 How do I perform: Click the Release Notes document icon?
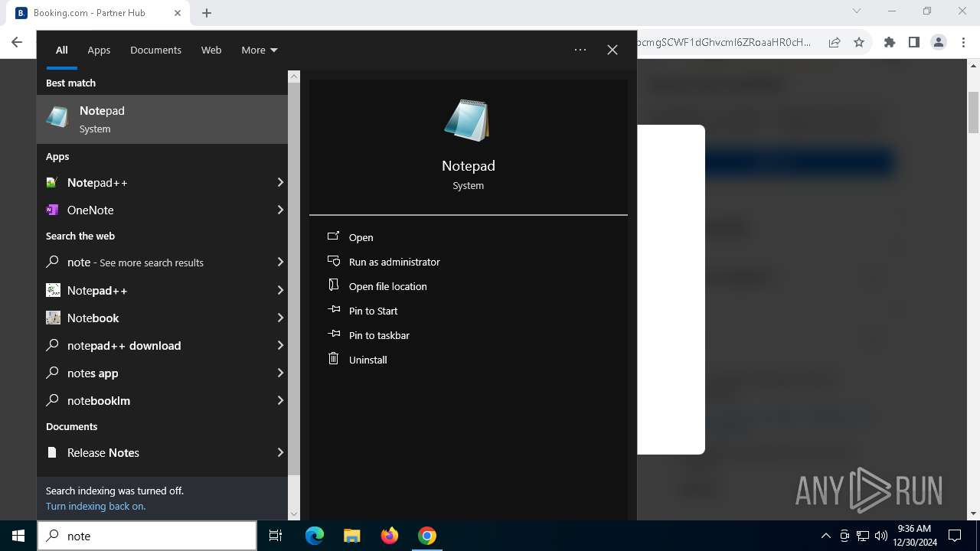(x=52, y=452)
